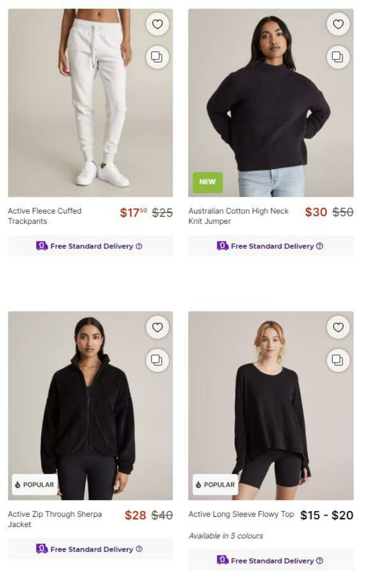Click the stacked-squares icon on the Sherpa Jacket image
The width and height of the screenshot is (369, 588).
point(157,360)
